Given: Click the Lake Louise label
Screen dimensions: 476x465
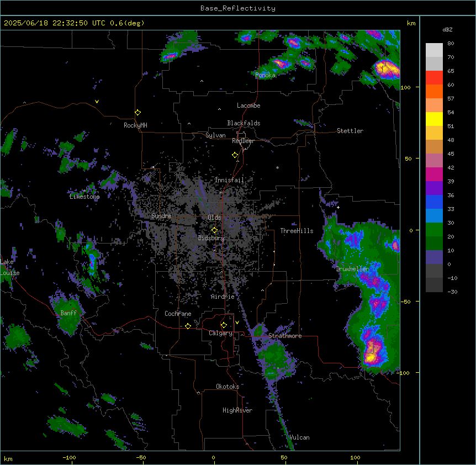Looking at the screenshot, I should (x=10, y=267).
